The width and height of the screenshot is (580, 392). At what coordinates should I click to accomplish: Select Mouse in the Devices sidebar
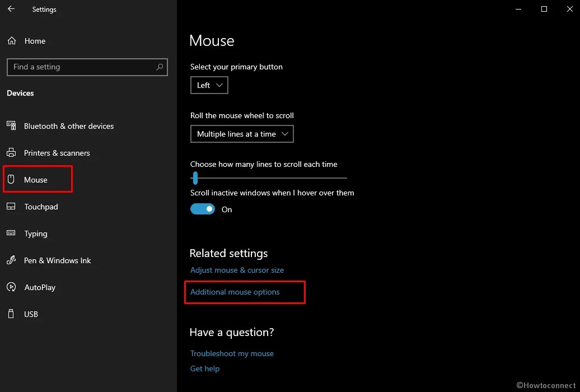point(36,180)
